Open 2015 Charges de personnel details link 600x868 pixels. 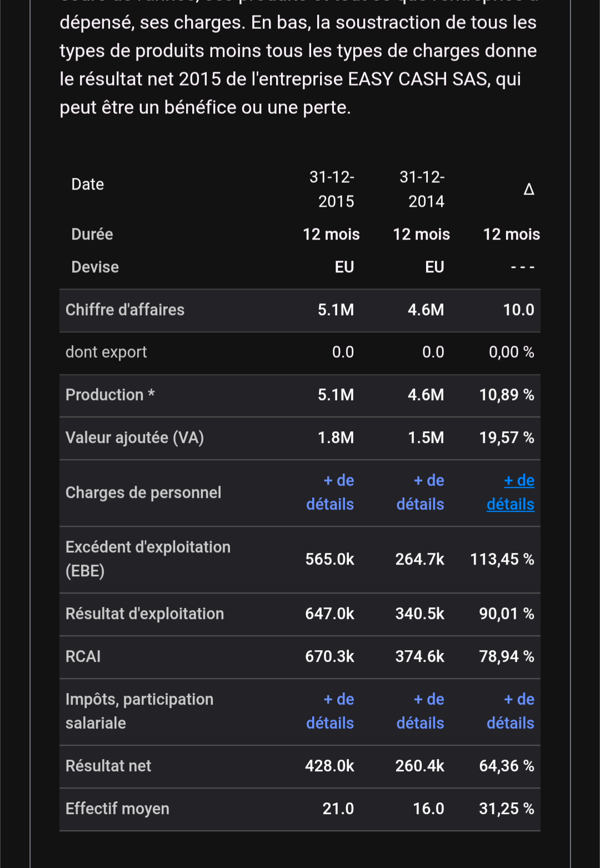pos(330,492)
